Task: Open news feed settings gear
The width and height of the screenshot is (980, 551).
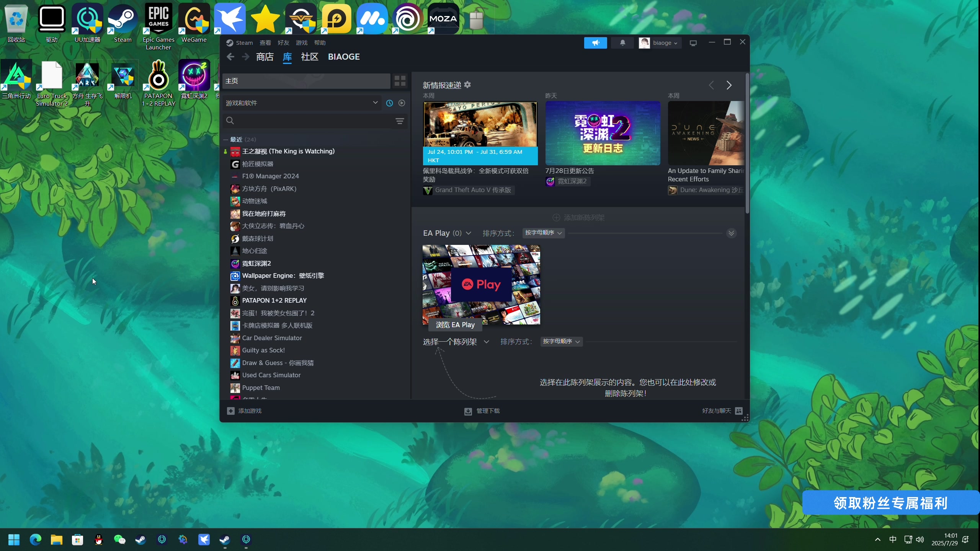Action: pyautogui.click(x=467, y=85)
